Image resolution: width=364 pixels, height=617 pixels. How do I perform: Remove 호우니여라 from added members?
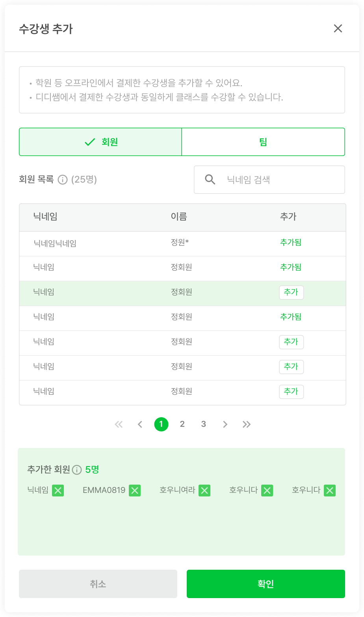pyautogui.click(x=204, y=491)
